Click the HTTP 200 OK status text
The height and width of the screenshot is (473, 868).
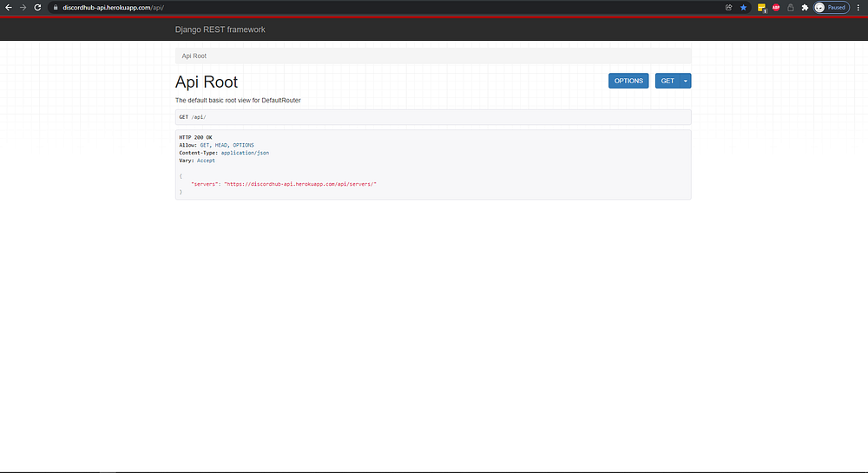click(195, 137)
